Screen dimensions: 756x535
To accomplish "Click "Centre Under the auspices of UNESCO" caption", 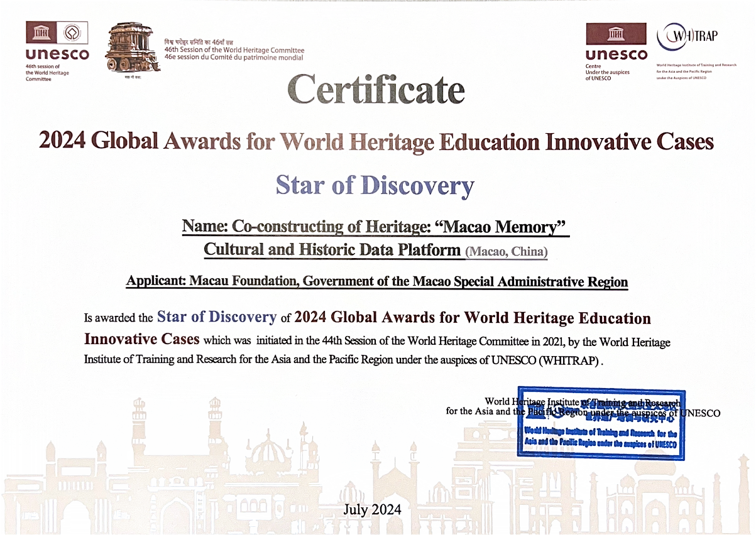I will pos(607,72).
